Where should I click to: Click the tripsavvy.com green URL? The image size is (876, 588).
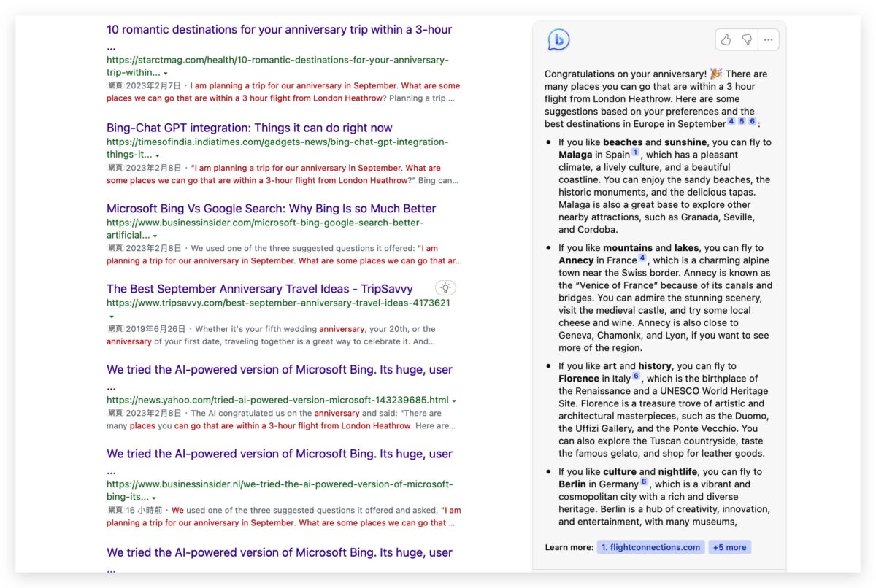point(278,303)
